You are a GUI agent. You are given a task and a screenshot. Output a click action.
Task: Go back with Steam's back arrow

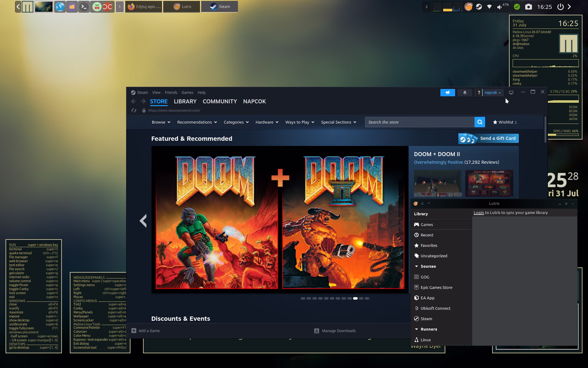pyautogui.click(x=134, y=102)
